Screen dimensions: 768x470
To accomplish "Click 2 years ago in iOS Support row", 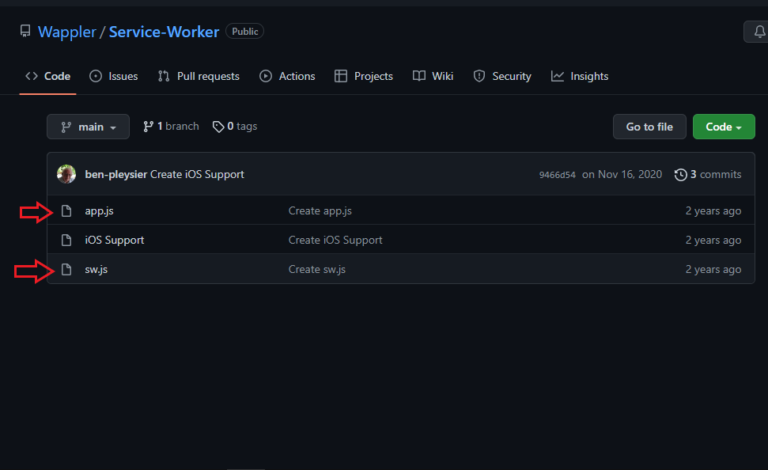I will [713, 240].
